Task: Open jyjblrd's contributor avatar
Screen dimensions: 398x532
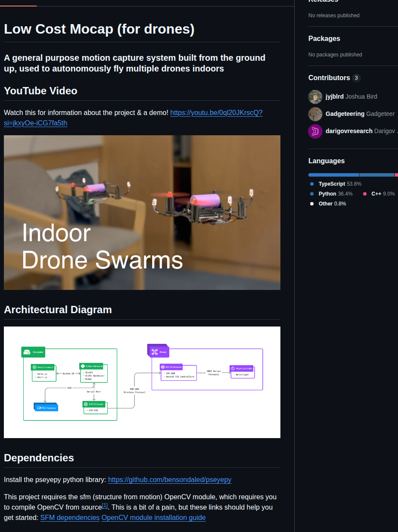Action: point(315,96)
